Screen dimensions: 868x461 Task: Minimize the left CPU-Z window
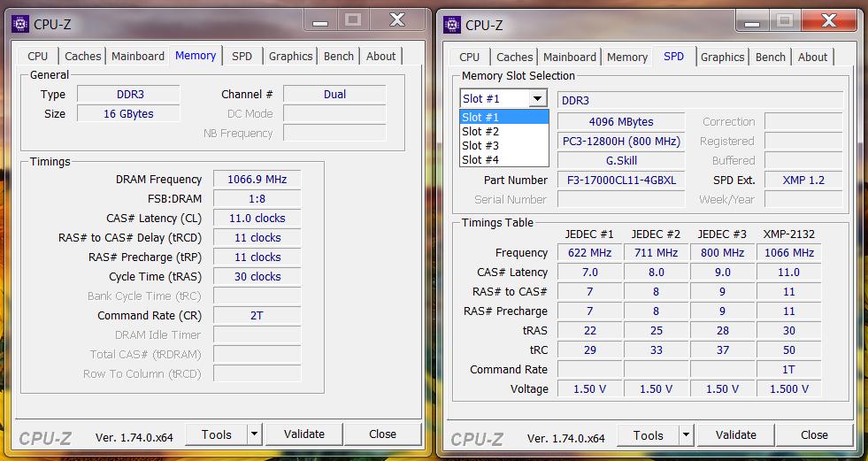(320, 21)
